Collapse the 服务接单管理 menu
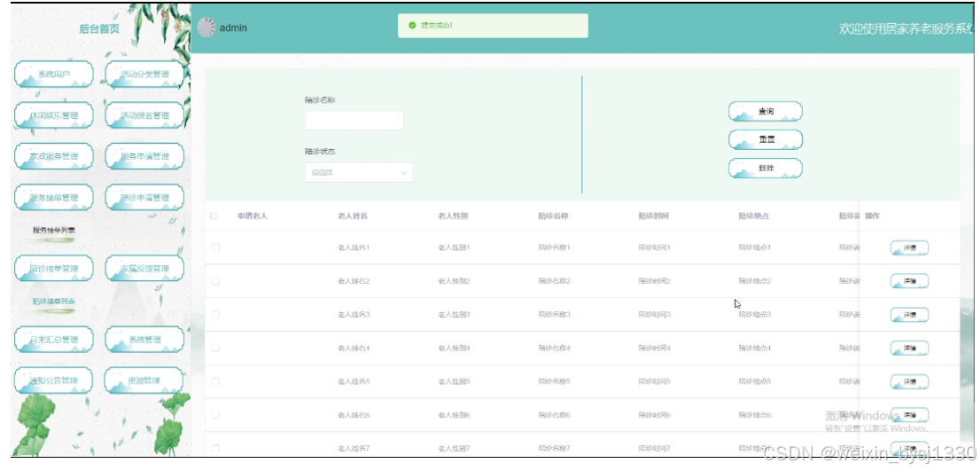 pyautogui.click(x=54, y=198)
